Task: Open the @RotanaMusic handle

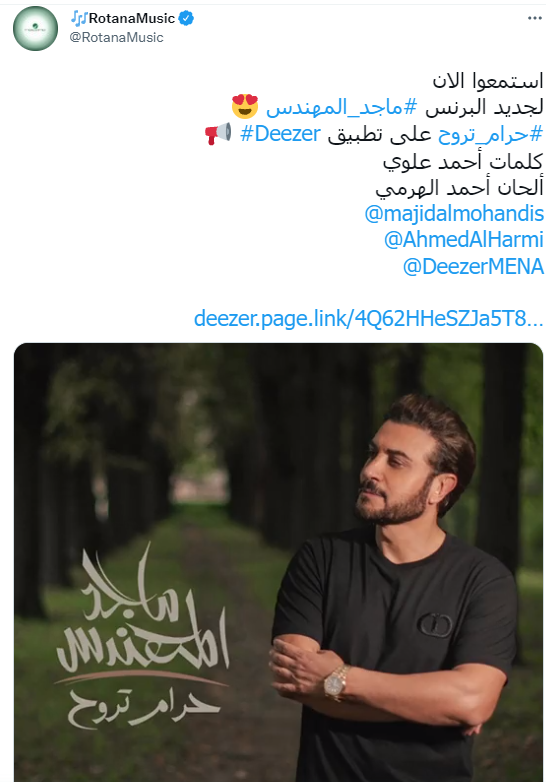Action: [x=116, y=37]
